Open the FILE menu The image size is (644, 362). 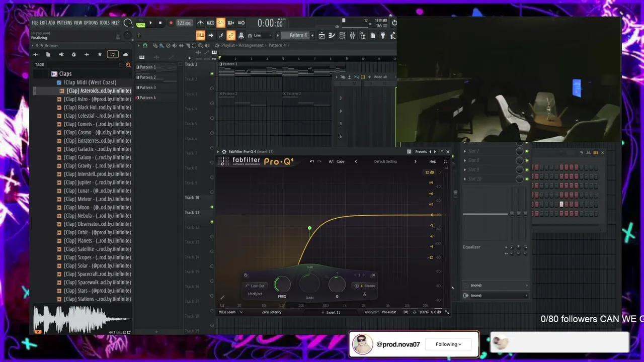coord(35,23)
